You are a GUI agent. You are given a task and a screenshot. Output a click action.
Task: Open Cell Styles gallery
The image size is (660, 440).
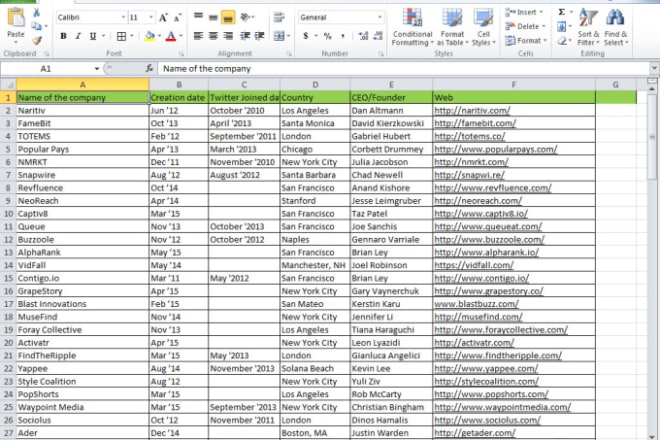pyautogui.click(x=483, y=27)
